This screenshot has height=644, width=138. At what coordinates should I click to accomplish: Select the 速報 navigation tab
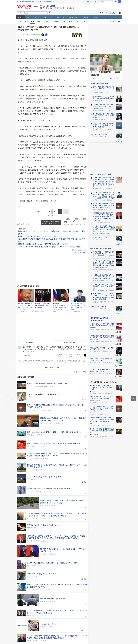point(28,17)
